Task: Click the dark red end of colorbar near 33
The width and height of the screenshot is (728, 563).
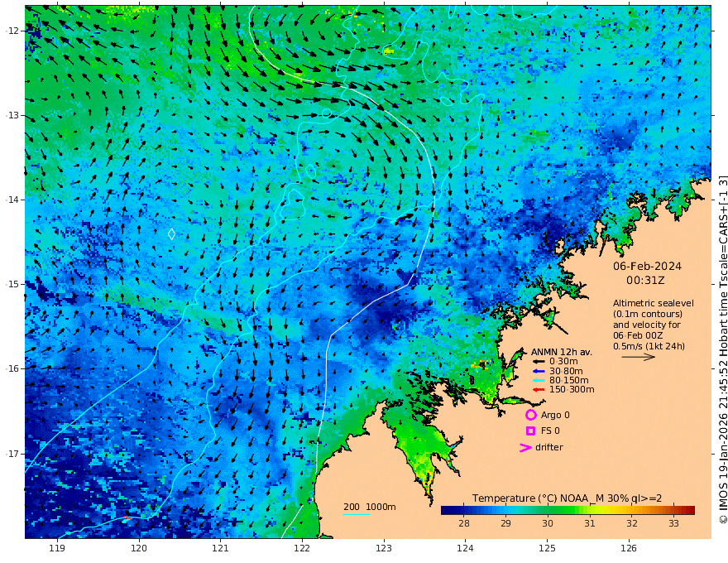Action: [689, 510]
